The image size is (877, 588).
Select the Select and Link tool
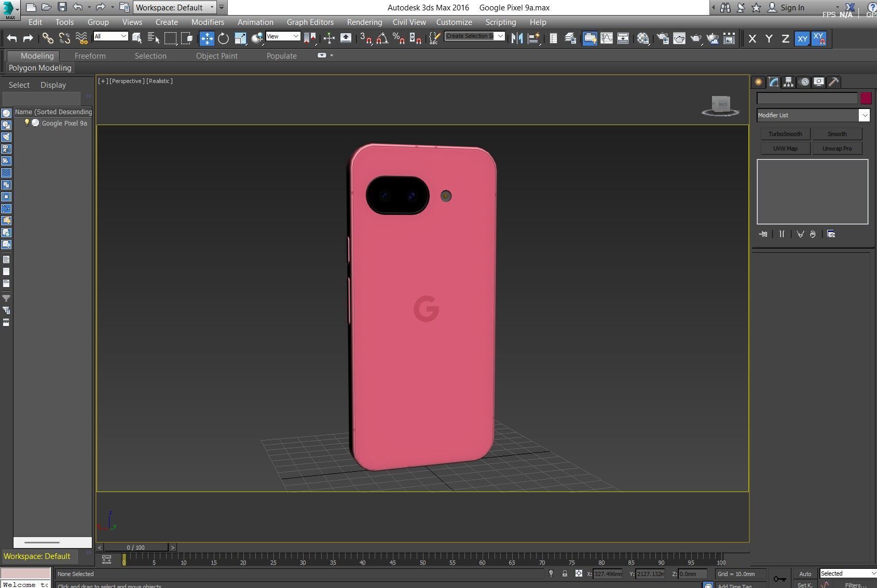48,38
